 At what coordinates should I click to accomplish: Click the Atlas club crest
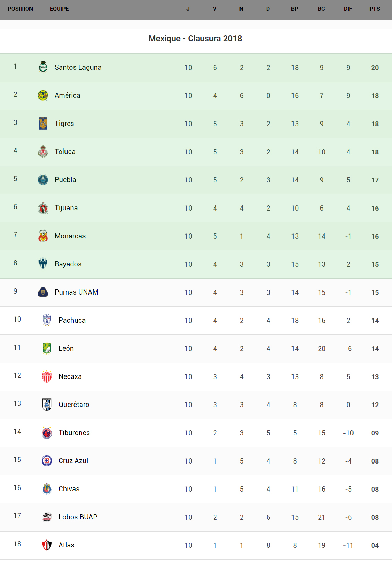pyautogui.click(x=47, y=545)
